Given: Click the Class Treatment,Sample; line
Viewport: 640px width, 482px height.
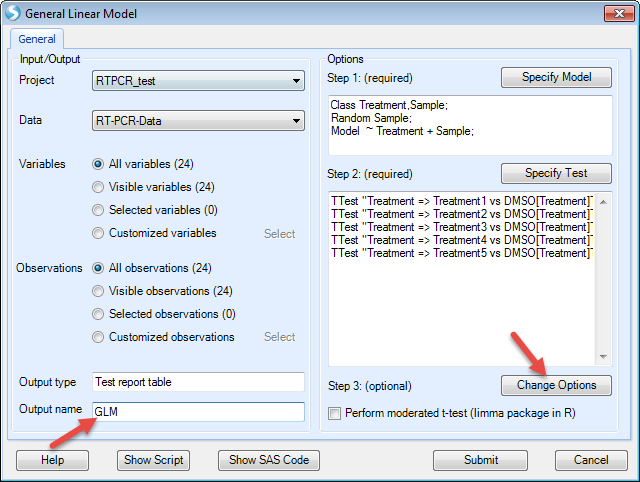Looking at the screenshot, I should tap(389, 105).
